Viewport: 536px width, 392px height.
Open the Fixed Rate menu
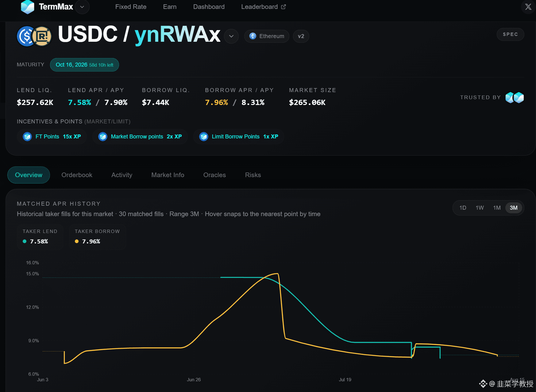(131, 7)
